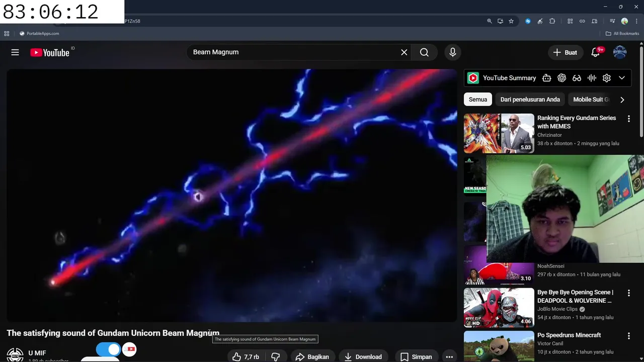The height and width of the screenshot is (362, 644).
Task: Show more filter chips with arrow
Action: 622,100
